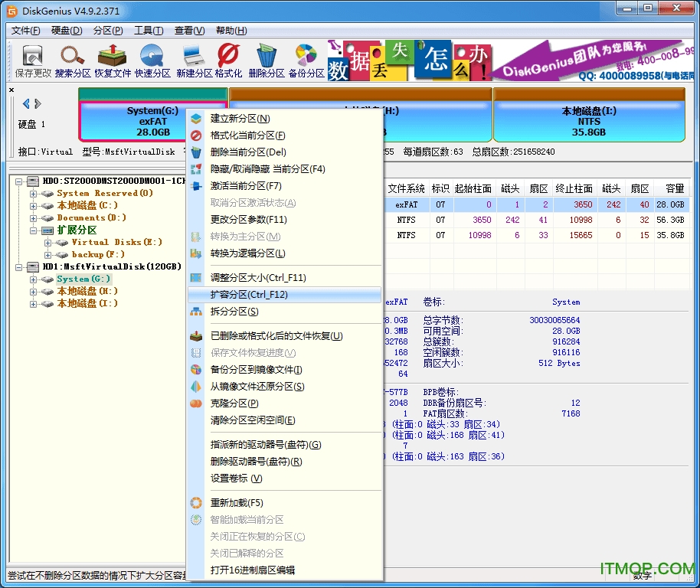This screenshot has height=588, width=700.
Task: Select the NTFS 56.3GB table row
Action: point(535,220)
